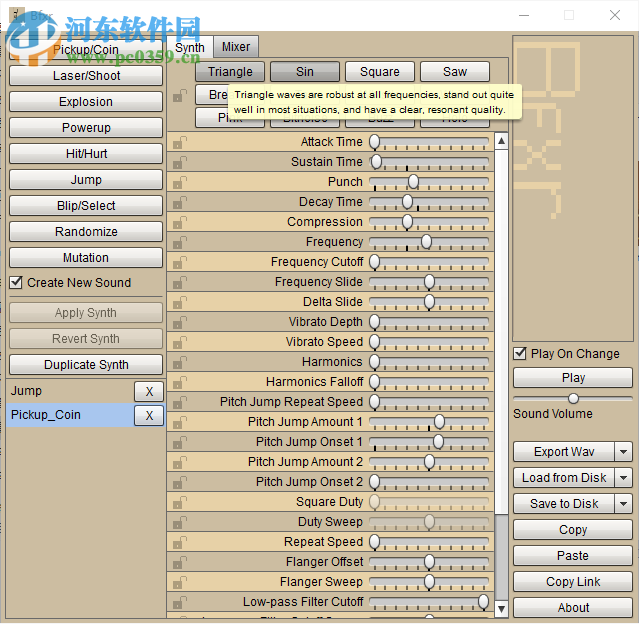The image size is (639, 624).
Task: Play the current sound
Action: click(x=573, y=378)
